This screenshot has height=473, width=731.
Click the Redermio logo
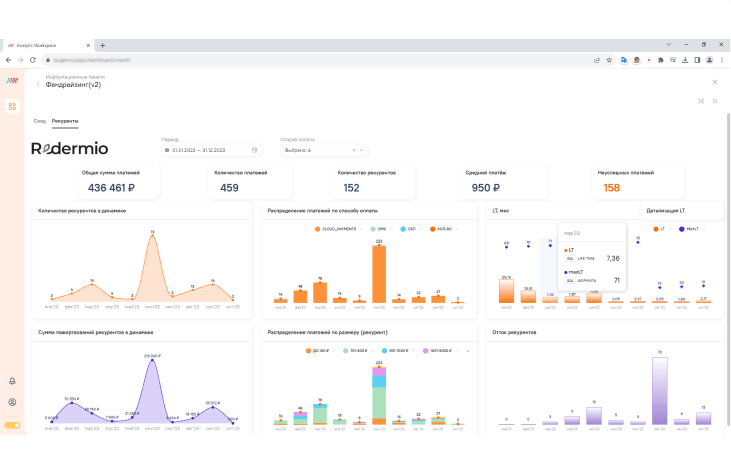pyautogui.click(x=69, y=148)
